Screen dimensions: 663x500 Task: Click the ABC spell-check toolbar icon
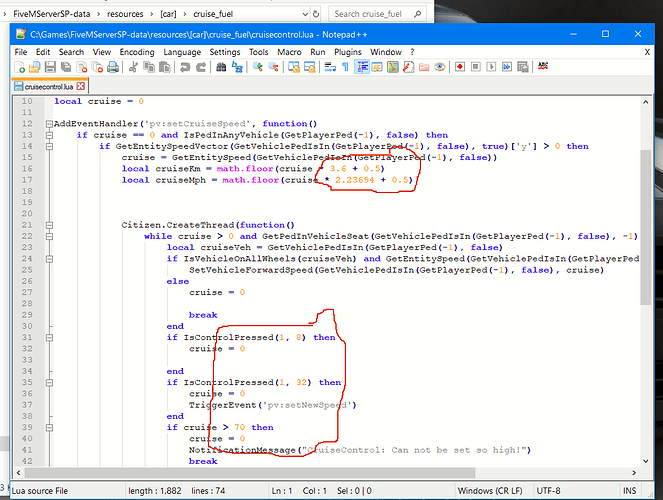coord(543,66)
